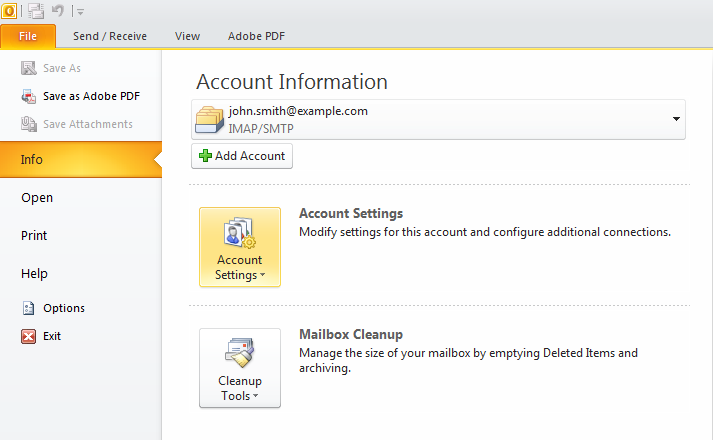The height and width of the screenshot is (440, 713).
Task: Open Outlook Options text entry
Action: pyautogui.click(x=64, y=308)
